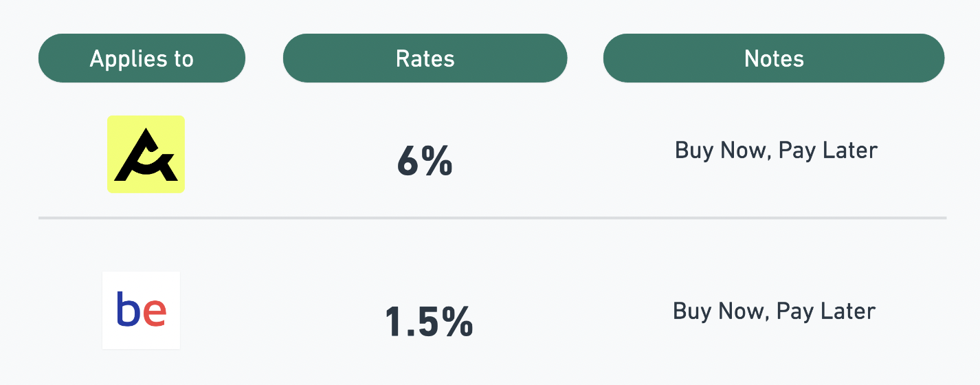Click the percent sign after the 6
Viewport: 980px width, 385px height.
(437, 163)
